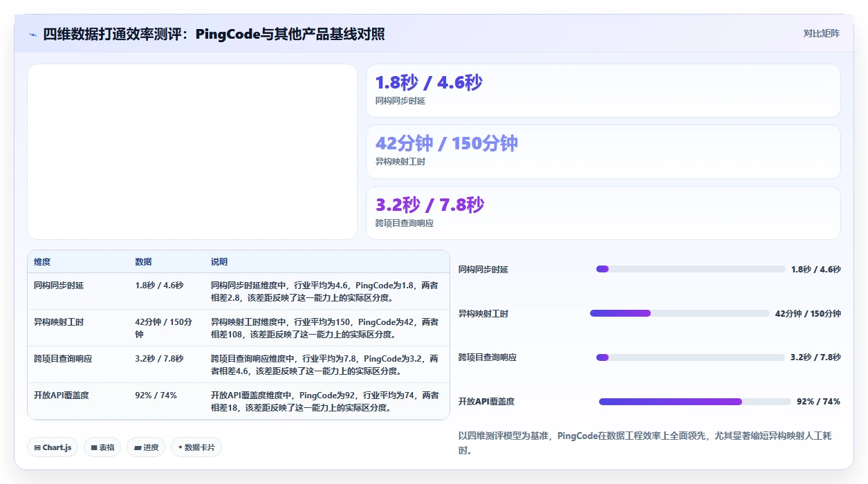This screenshot has height=484, width=868.
Task: Click the table cell 3.2秒 / 7.8秒
Action: 159,358
